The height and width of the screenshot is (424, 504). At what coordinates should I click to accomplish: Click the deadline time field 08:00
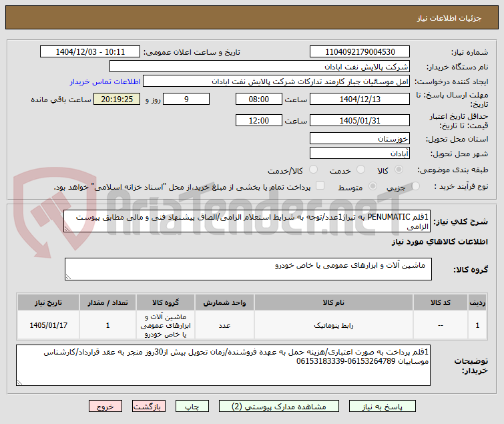point(259,99)
